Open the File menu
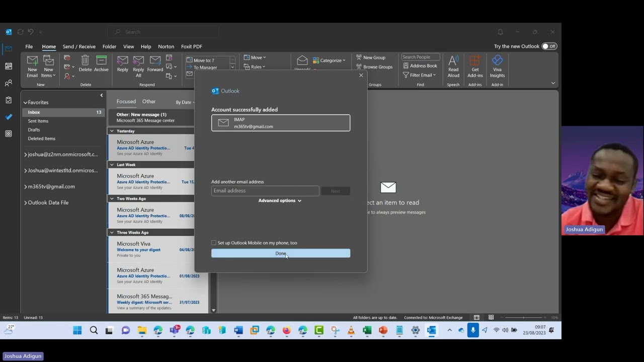644x362 pixels. point(29,46)
